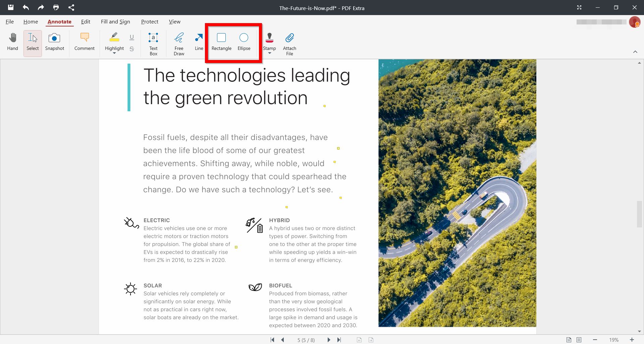The width and height of the screenshot is (644, 344).
Task: Toggle the Select tool on
Action: click(x=32, y=43)
